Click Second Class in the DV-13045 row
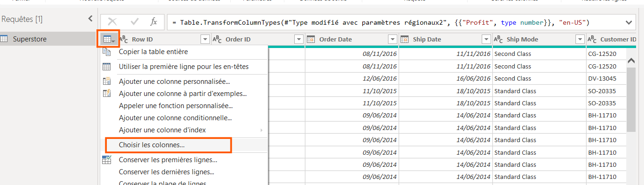Image resolution: width=644 pixels, height=185 pixels. click(x=539, y=78)
